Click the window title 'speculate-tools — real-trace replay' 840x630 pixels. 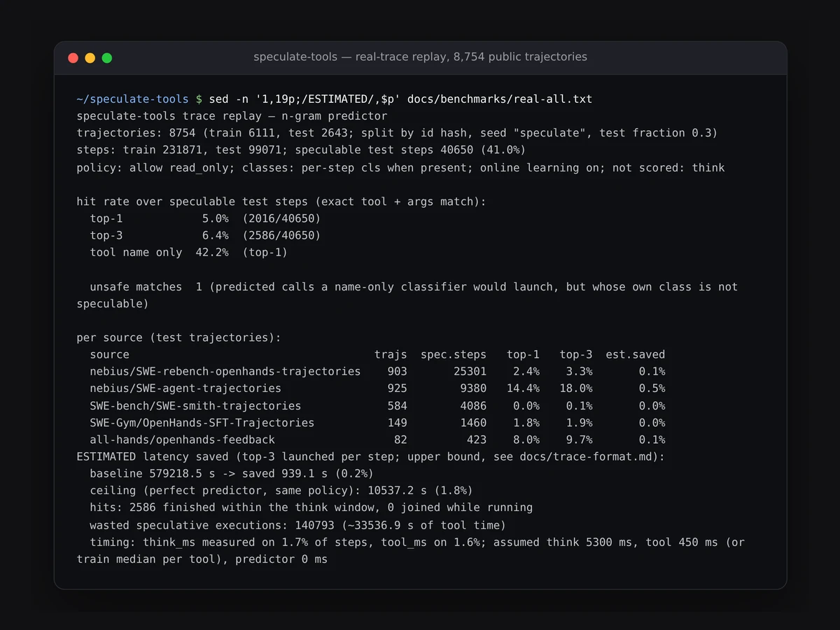(x=420, y=57)
